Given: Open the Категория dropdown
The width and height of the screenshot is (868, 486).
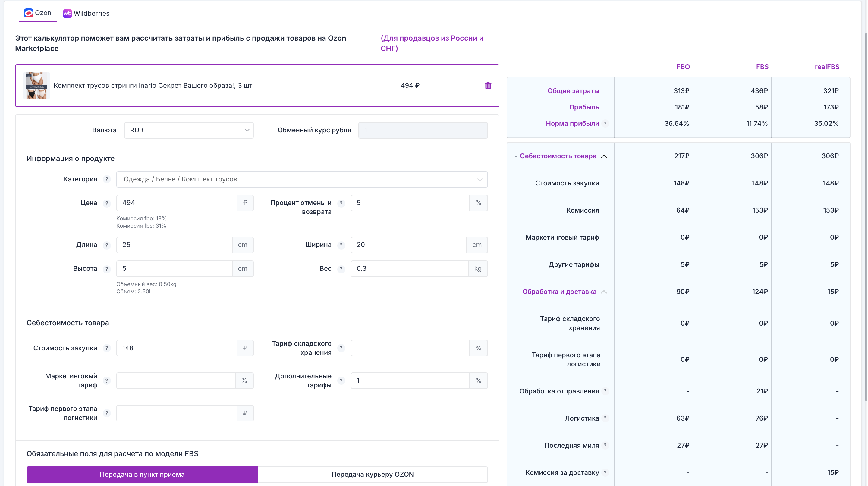Looking at the screenshot, I should [x=302, y=179].
